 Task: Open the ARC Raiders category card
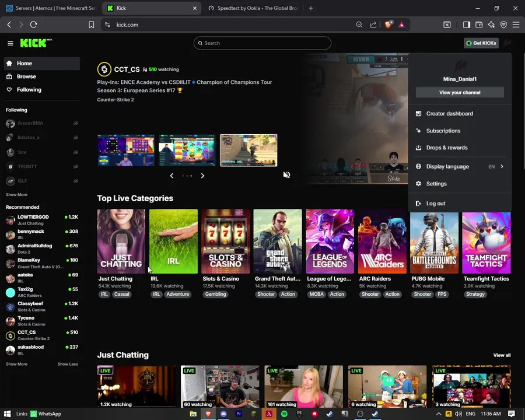(382, 242)
